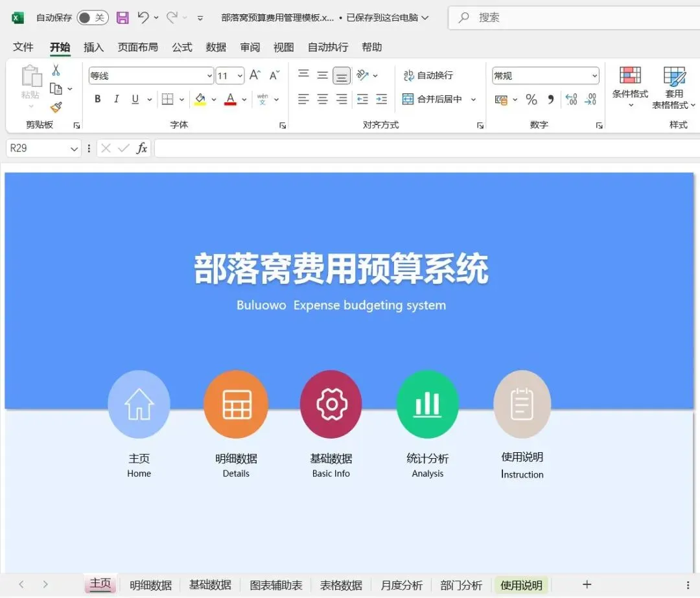
Task: Click the increase indent icon
Action: click(x=382, y=99)
